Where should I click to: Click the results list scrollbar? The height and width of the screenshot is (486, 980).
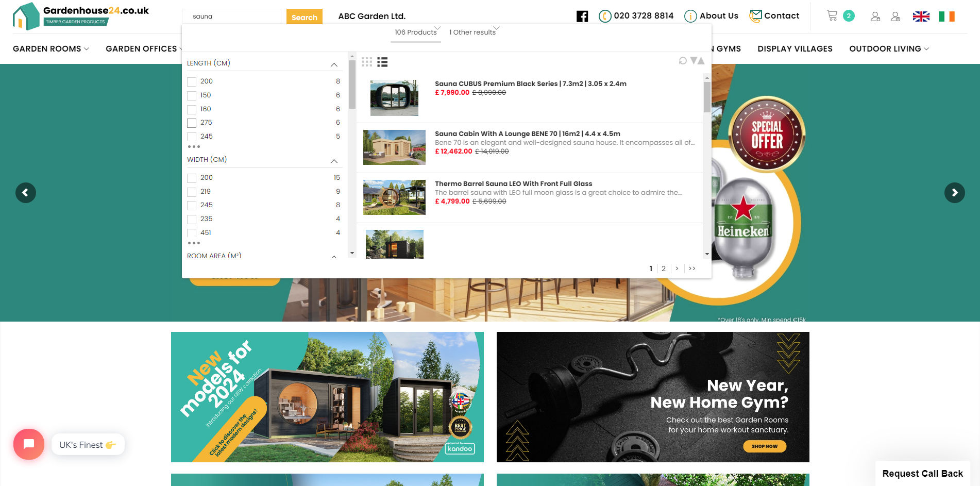pos(707,97)
